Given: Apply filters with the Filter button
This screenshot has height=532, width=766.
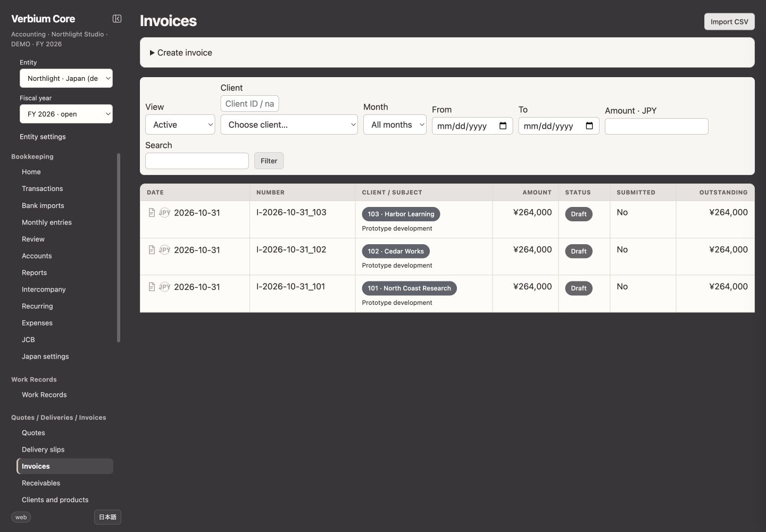Looking at the screenshot, I should pos(269,161).
